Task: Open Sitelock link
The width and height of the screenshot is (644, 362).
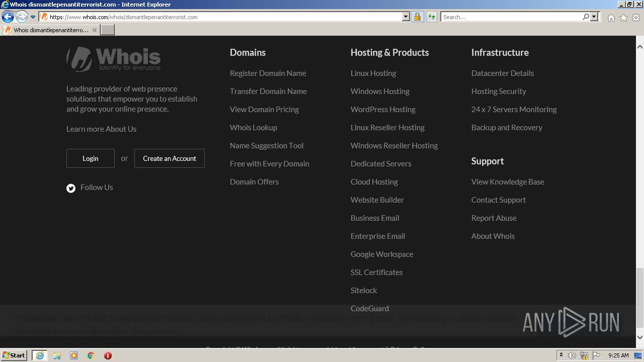Action: point(364,290)
